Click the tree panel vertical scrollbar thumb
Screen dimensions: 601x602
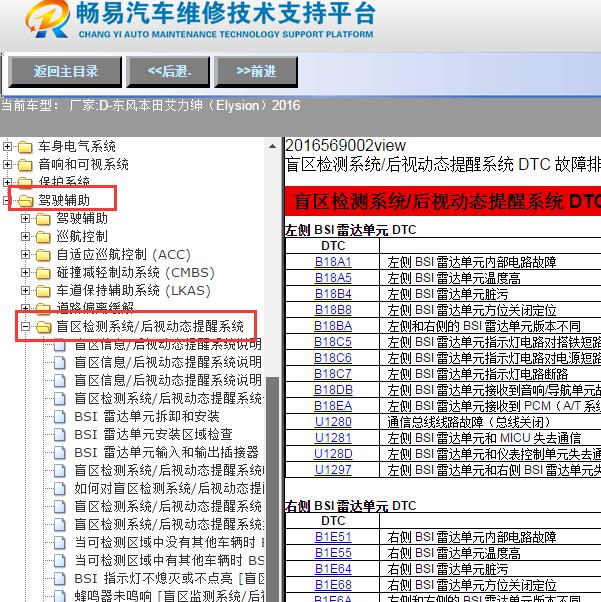coord(272,490)
